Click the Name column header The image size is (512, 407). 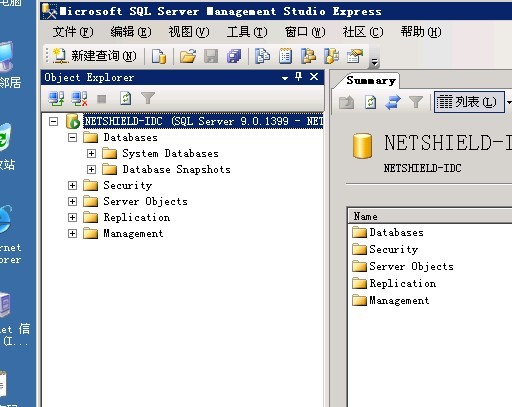point(430,216)
